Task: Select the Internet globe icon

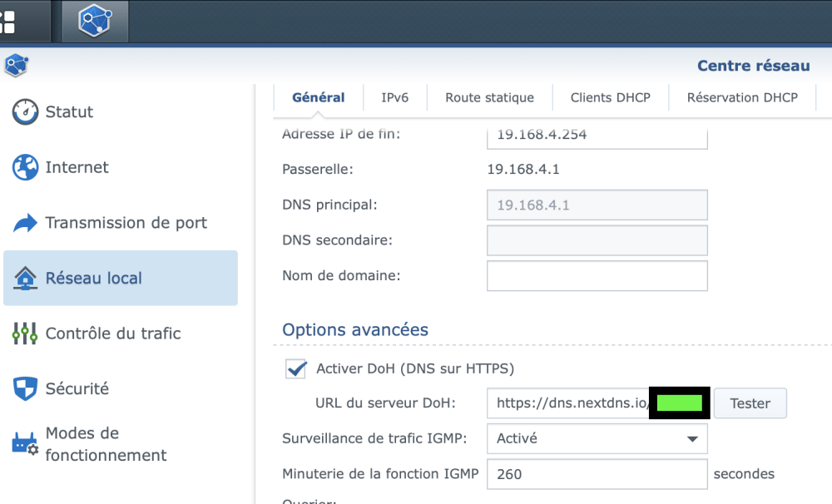Action: (x=25, y=168)
